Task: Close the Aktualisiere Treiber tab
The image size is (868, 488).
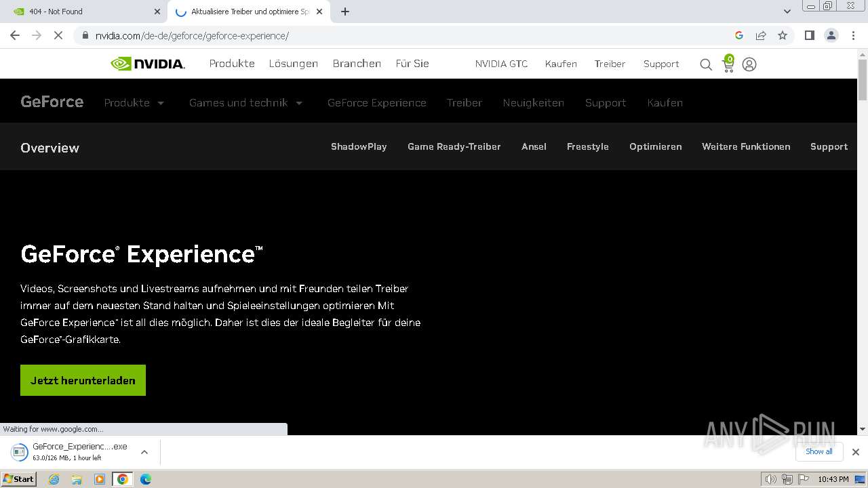Action: [319, 12]
